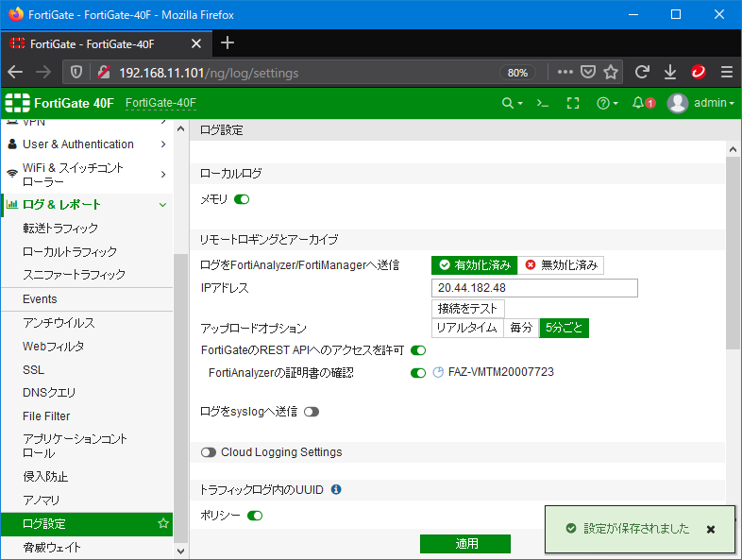Click UUID info icon
Screen dimensions: 742x560
pyautogui.click(x=336, y=489)
